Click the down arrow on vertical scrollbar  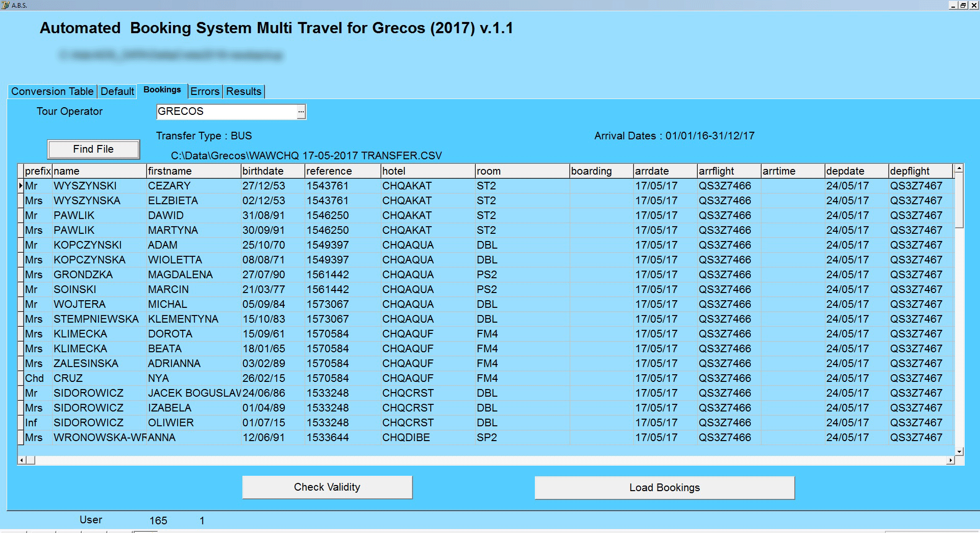pos(959,451)
